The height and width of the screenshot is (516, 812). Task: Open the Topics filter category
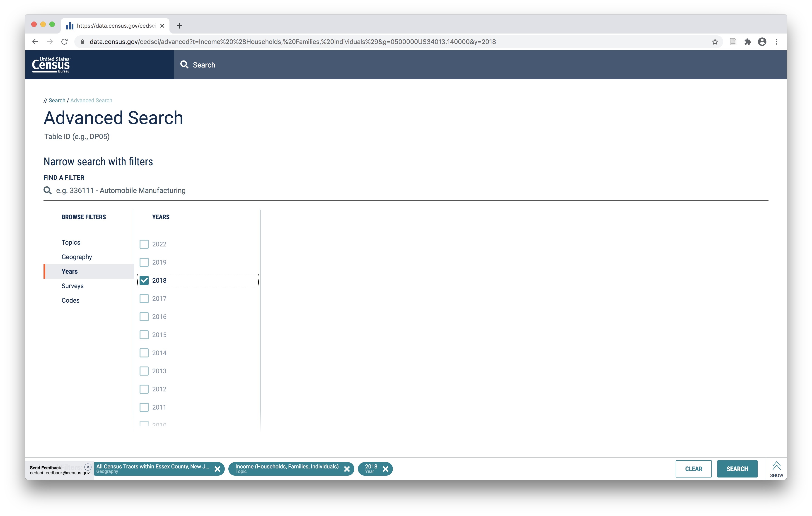71,242
